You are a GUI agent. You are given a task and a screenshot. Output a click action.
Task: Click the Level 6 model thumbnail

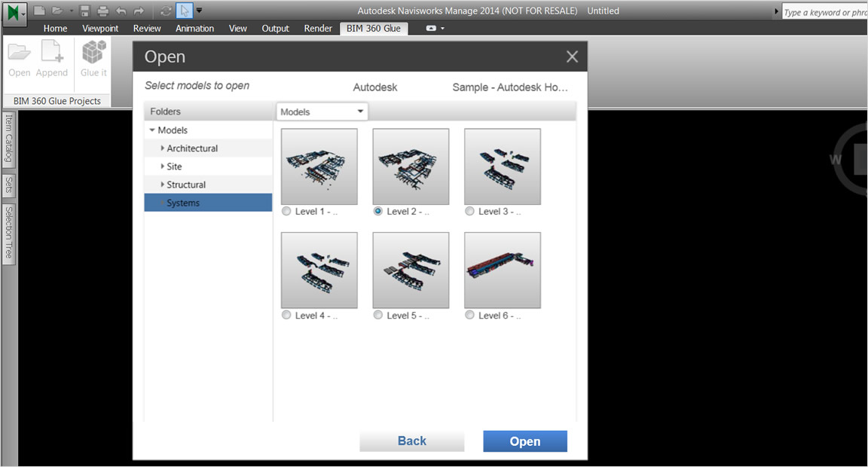[503, 270]
